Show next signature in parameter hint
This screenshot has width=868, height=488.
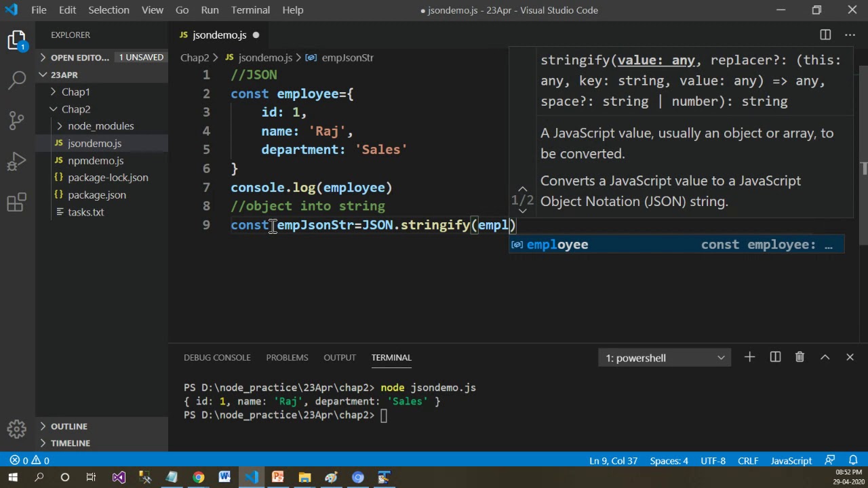pos(523,211)
